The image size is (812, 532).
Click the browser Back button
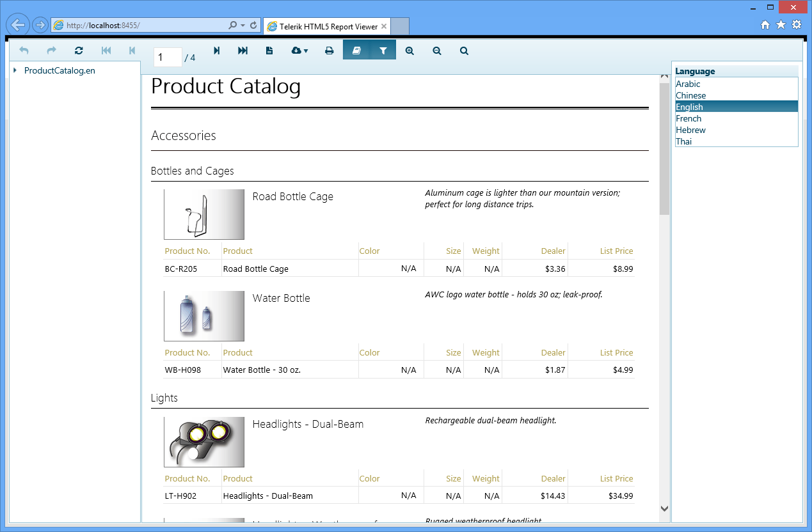(x=18, y=25)
